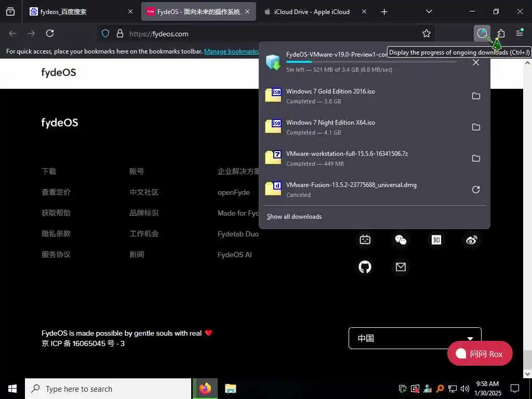The height and width of the screenshot is (399, 532).
Task: Open Windows 7 Gold Edition 2016.iso
Action: 363,96
